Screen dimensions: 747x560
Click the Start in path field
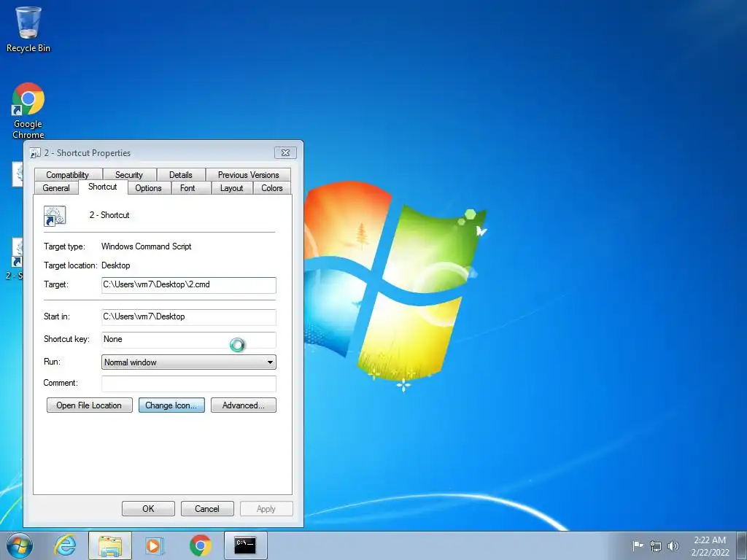pos(189,316)
